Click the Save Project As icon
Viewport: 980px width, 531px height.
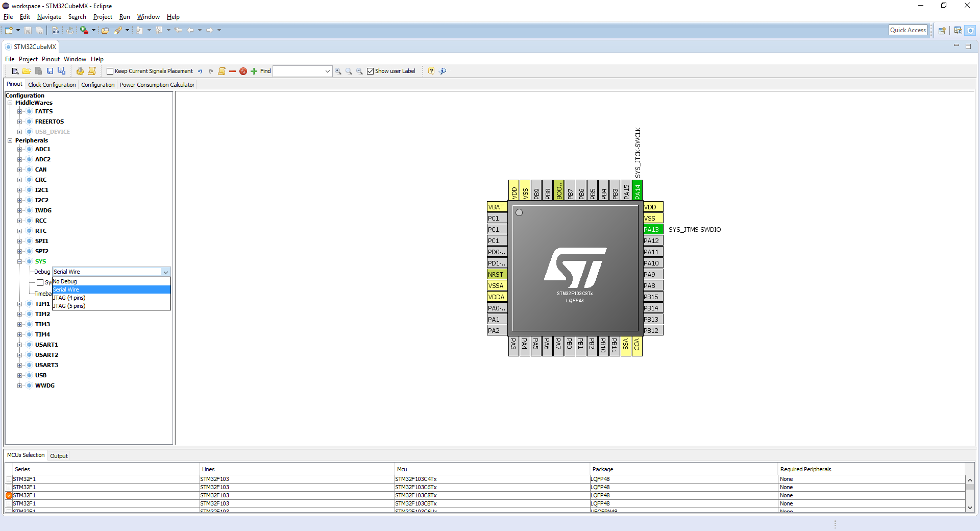point(62,71)
